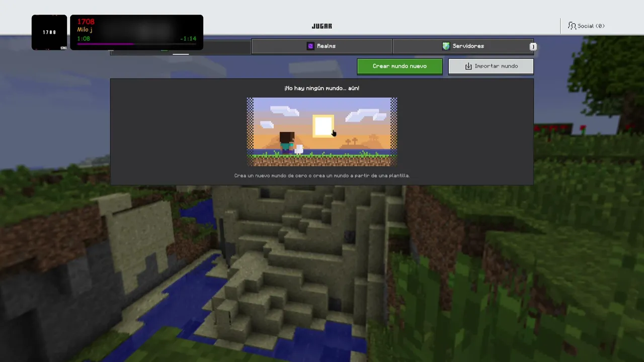
Task: Click the Servidores globe icon
Action: point(446,46)
